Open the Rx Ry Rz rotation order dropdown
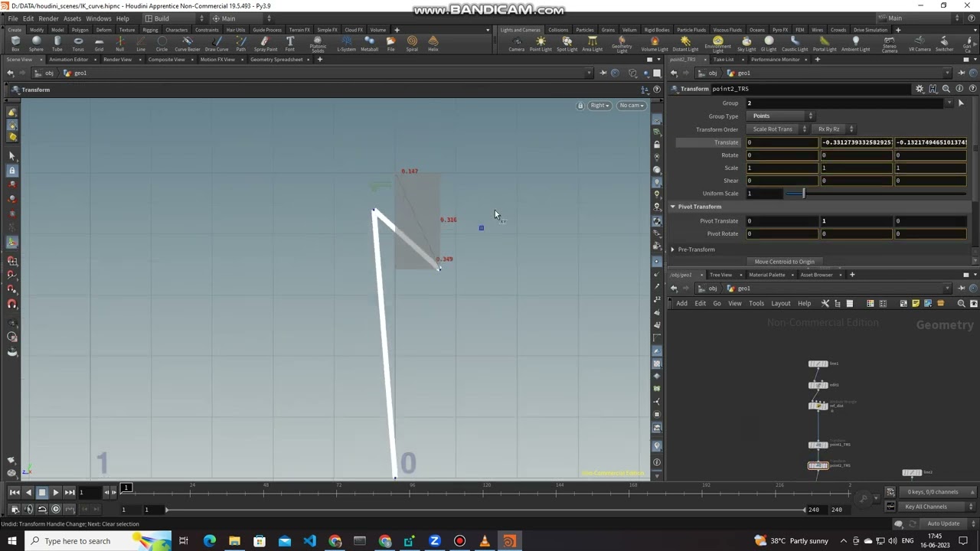 click(834, 129)
